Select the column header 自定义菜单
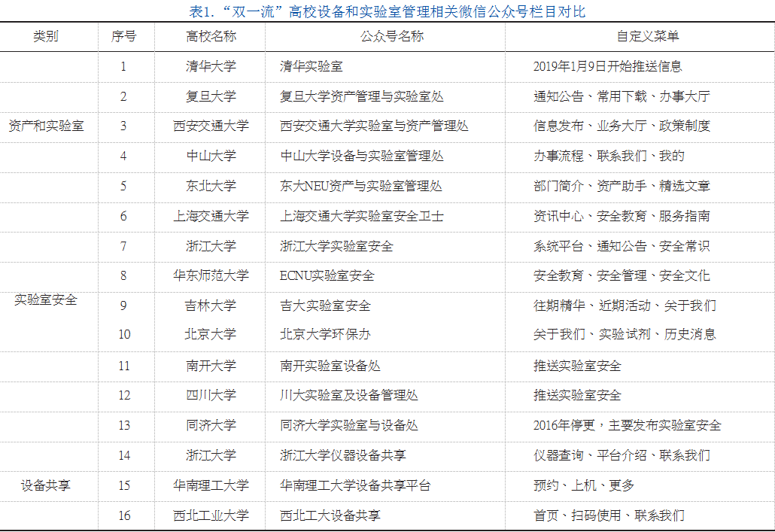This screenshot has height=532, width=775. click(648, 36)
